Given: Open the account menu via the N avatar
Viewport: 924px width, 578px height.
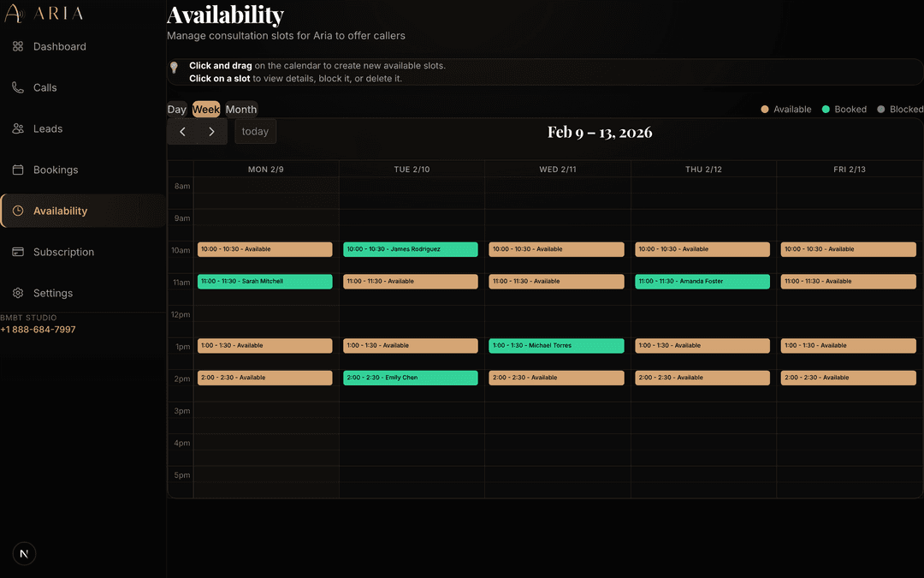Looking at the screenshot, I should (24, 553).
